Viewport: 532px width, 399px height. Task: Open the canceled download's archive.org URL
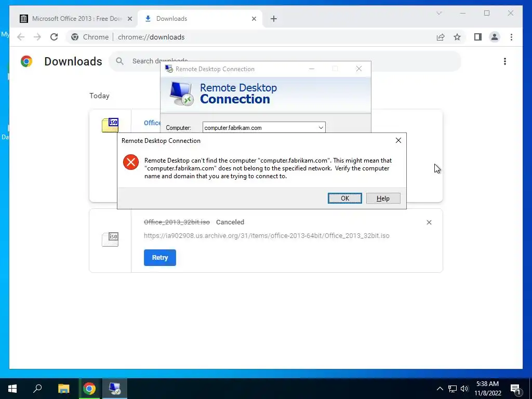267,235
